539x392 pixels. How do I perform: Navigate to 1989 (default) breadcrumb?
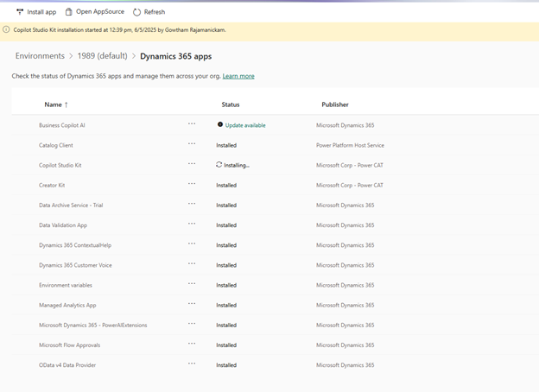coord(102,56)
